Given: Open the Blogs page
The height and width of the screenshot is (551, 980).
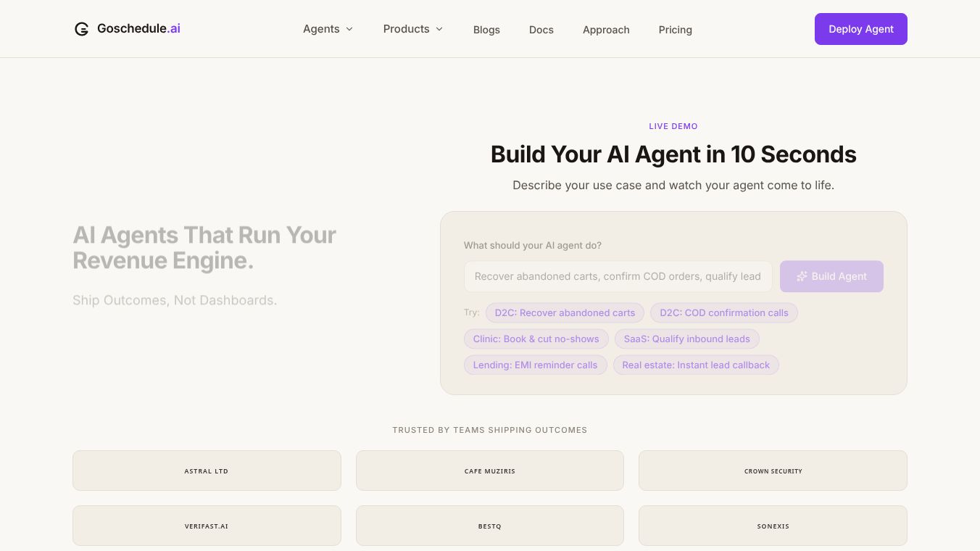Looking at the screenshot, I should [486, 30].
